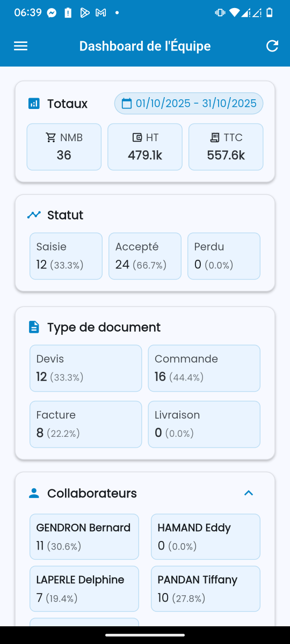
Task: Select the Facture document type card
Action: [x=86, y=424]
